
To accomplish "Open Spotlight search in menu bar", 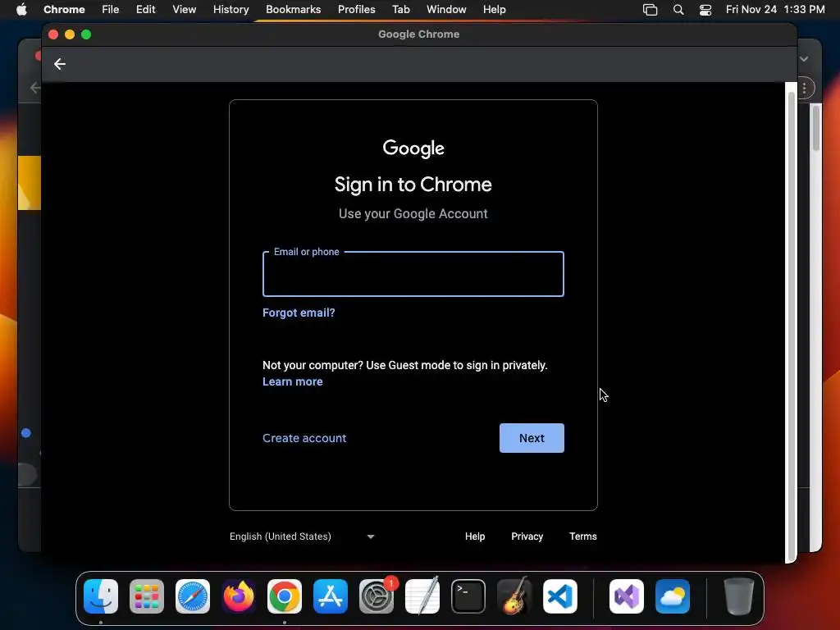I will click(x=678, y=10).
